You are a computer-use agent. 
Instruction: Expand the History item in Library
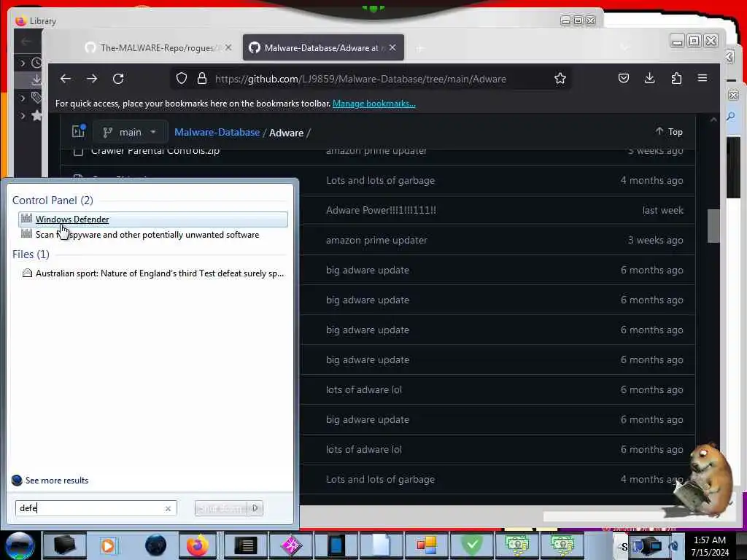coord(23,63)
